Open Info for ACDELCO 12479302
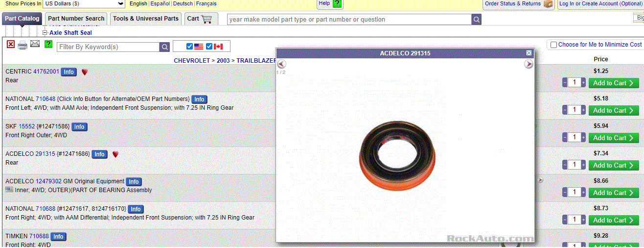 (134, 182)
